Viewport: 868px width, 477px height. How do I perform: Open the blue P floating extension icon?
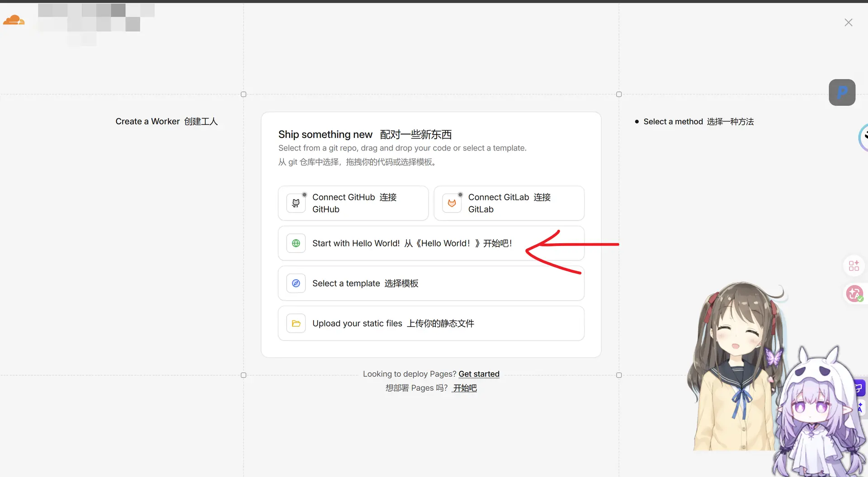(x=842, y=92)
